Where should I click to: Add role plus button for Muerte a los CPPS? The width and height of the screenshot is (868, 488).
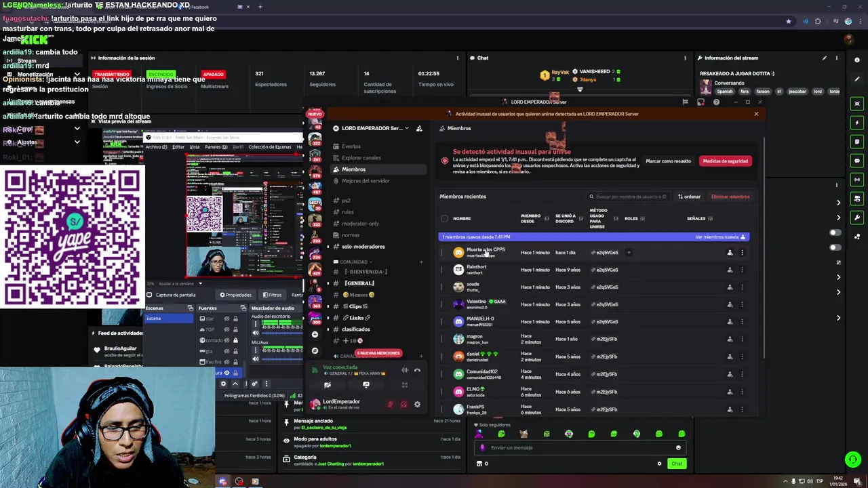tap(629, 253)
